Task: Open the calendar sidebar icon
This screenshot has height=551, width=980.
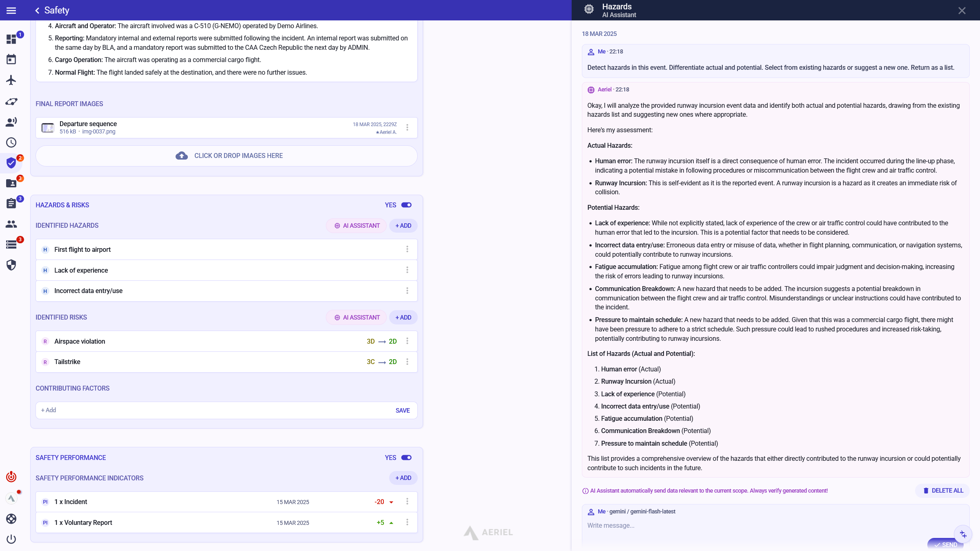Action: [x=11, y=60]
